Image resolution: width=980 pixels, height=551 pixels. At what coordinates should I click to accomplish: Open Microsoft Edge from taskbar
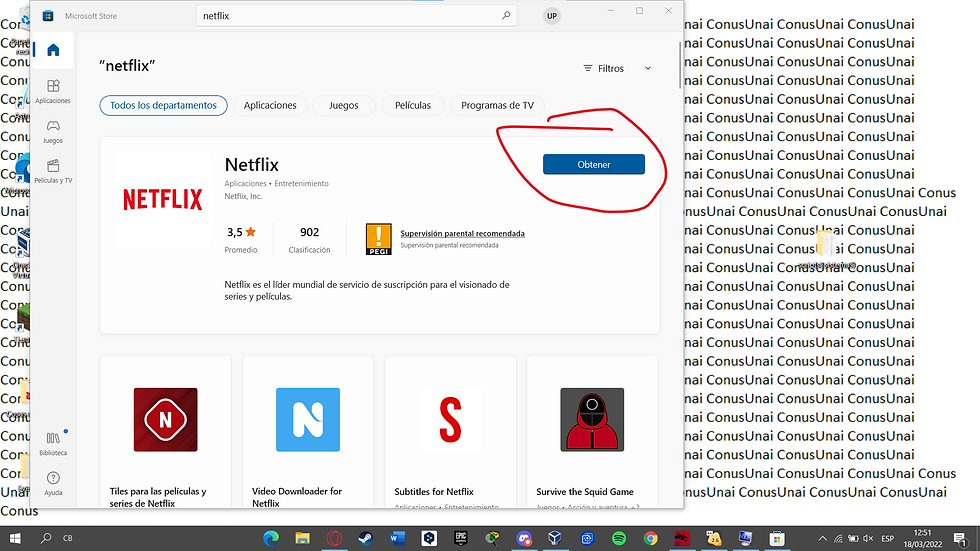click(271, 539)
